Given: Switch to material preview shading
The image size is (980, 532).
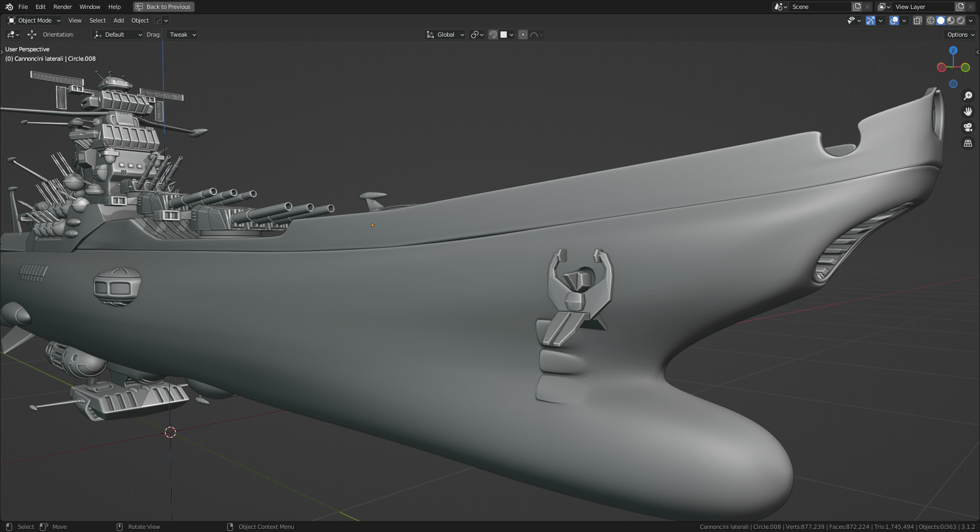Looking at the screenshot, I should point(951,20).
